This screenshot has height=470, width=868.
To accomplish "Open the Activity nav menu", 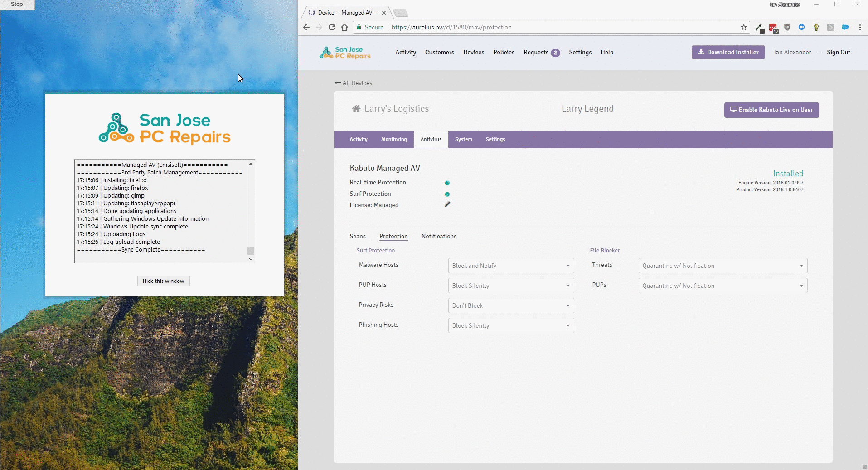I will pyautogui.click(x=406, y=53).
